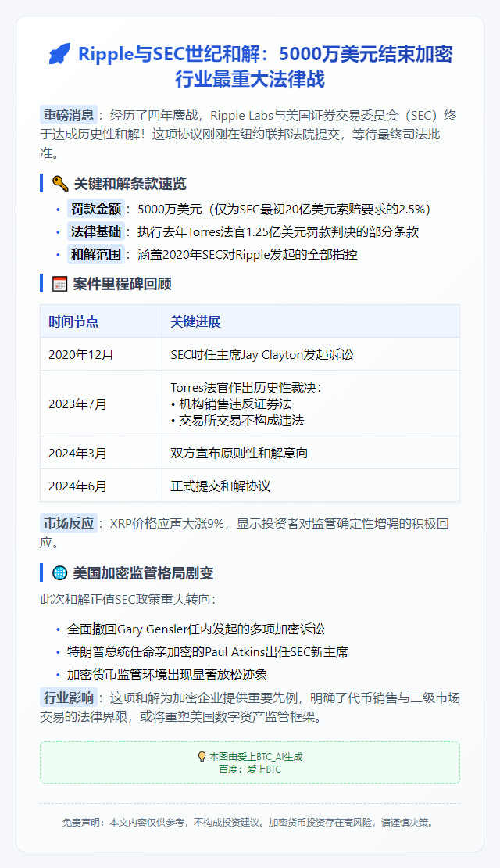Click the 关键进展 table header

click(311, 321)
